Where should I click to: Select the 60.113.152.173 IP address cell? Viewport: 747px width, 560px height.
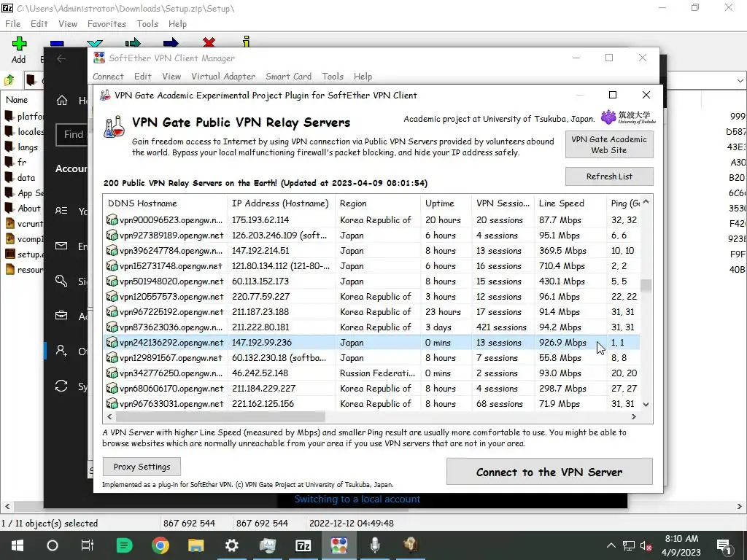tap(260, 281)
